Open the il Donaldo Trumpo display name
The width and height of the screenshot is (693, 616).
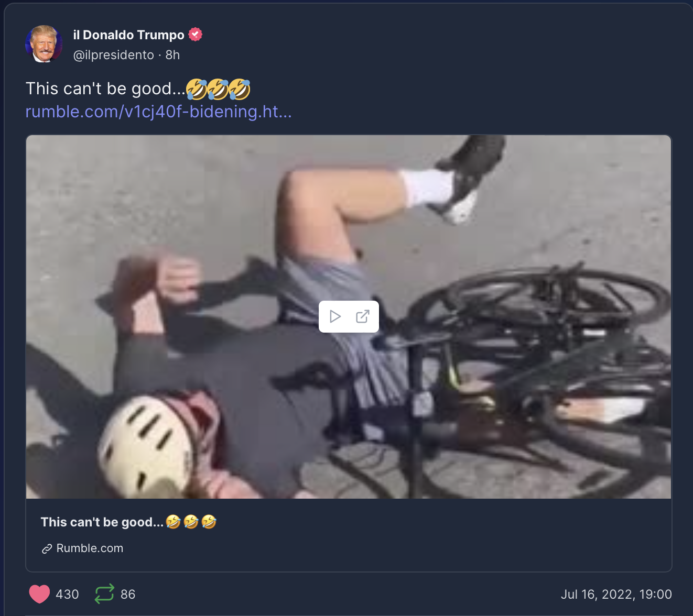point(129,35)
